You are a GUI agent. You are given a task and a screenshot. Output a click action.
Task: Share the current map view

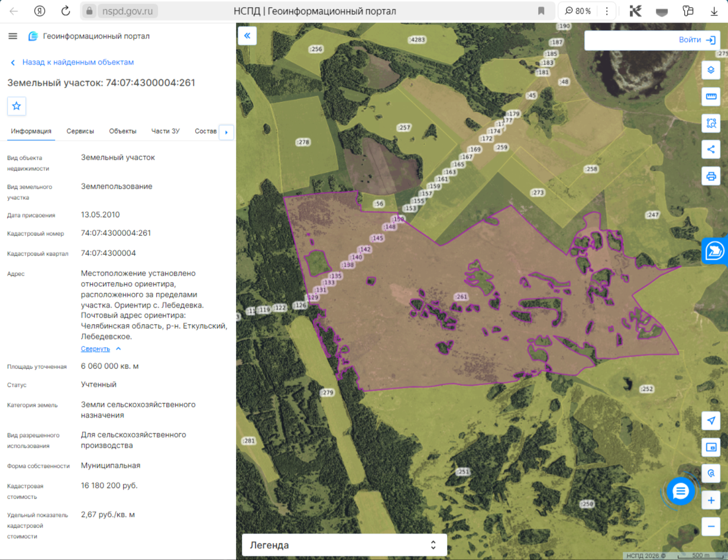[x=711, y=150]
